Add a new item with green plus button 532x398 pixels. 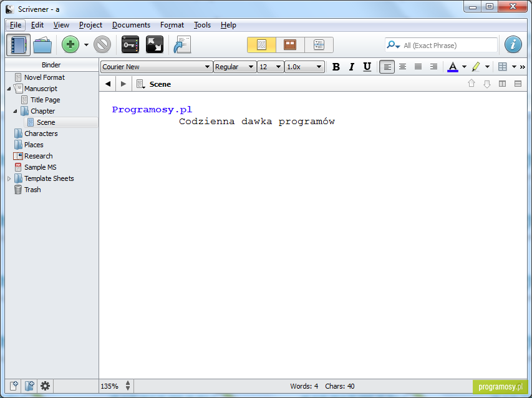coord(70,45)
